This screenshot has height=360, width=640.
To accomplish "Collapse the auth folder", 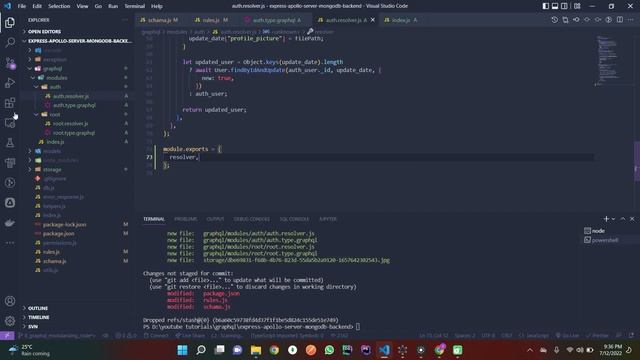I will pyautogui.click(x=76, y=87).
